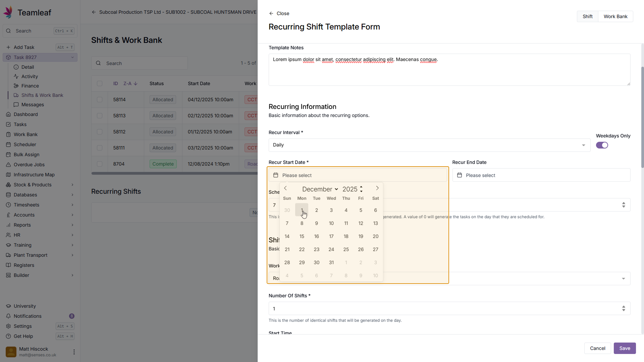644x362 pixels.
Task: Open the December month dropdown in the calendar
Action: [320, 189]
